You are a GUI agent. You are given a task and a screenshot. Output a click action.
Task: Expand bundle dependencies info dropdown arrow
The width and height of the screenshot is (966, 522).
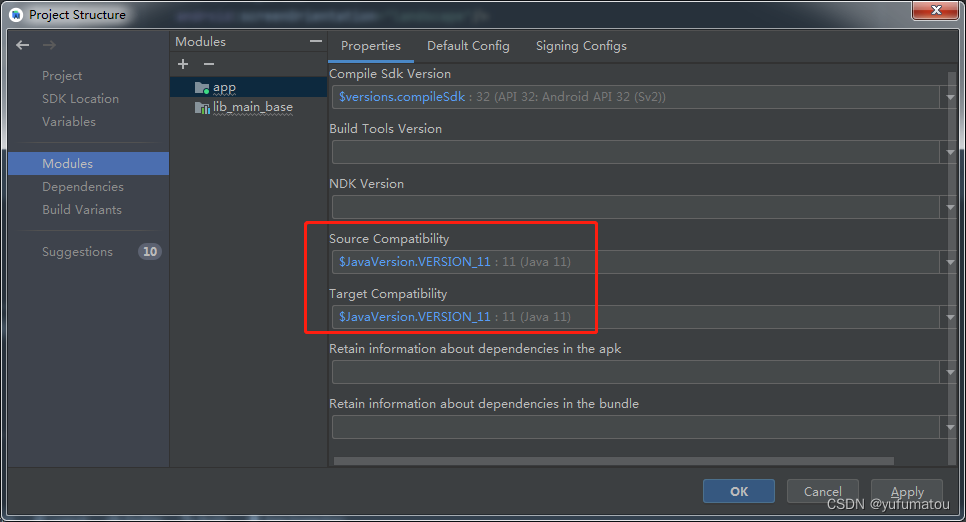click(949, 427)
